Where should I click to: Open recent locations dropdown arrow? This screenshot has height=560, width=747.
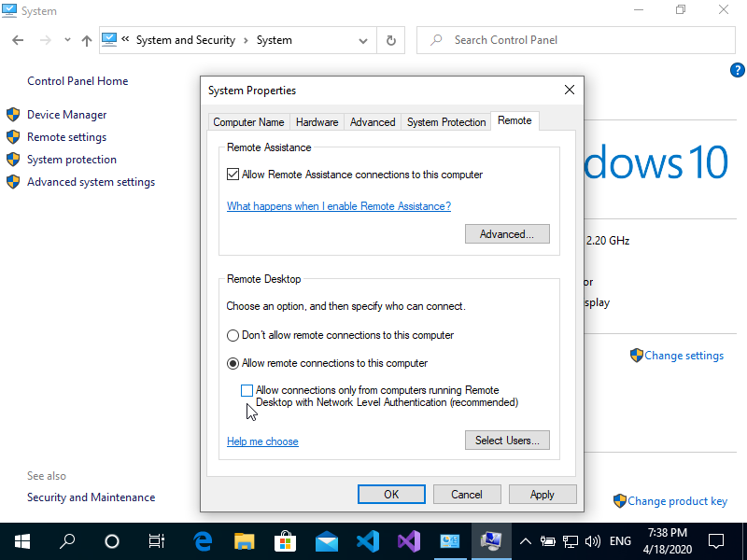(x=68, y=41)
